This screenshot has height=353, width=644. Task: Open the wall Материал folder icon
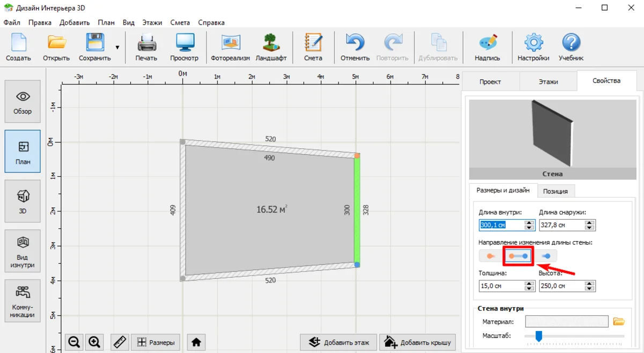click(x=619, y=321)
